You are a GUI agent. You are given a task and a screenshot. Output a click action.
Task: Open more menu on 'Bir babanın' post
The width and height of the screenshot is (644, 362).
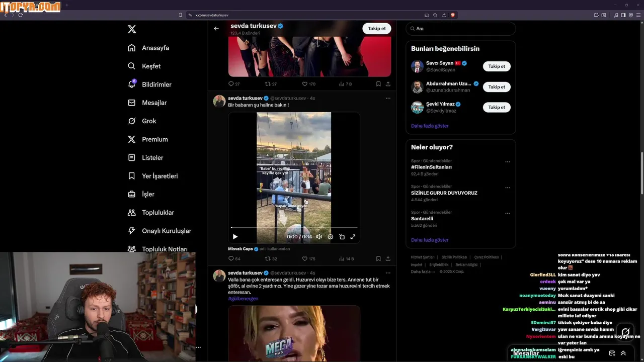click(388, 98)
